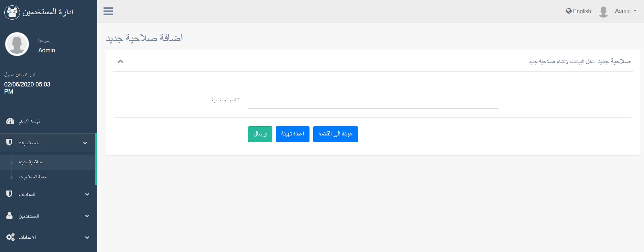Click the hamburger menu icon
The width and height of the screenshot is (644, 252).
tap(108, 11)
